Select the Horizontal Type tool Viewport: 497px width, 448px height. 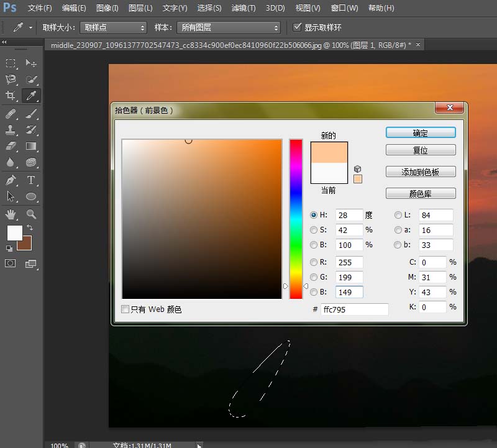(x=30, y=179)
